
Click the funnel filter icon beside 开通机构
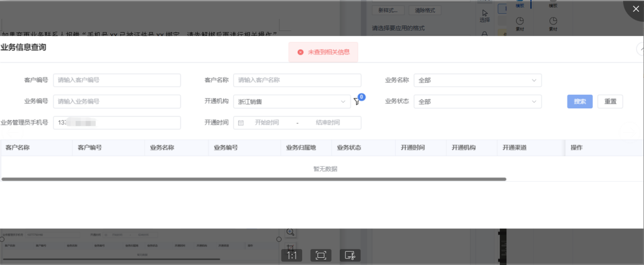point(357,102)
